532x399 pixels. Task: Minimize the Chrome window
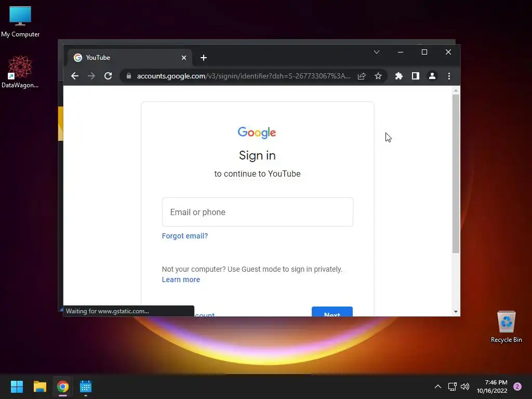coord(401,52)
